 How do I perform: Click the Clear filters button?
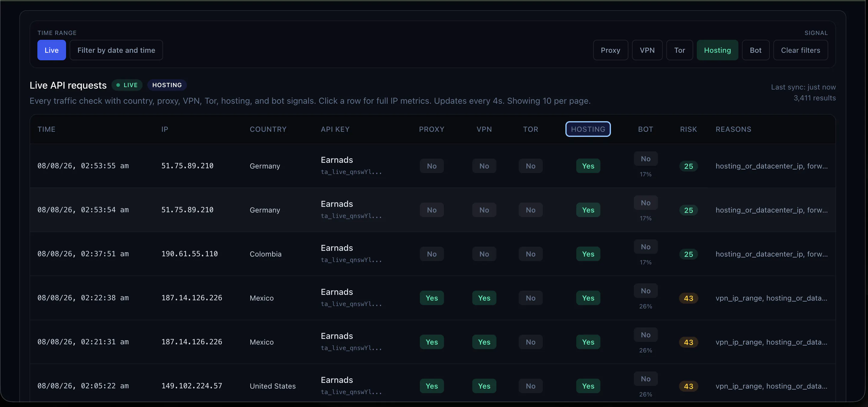[x=800, y=50]
